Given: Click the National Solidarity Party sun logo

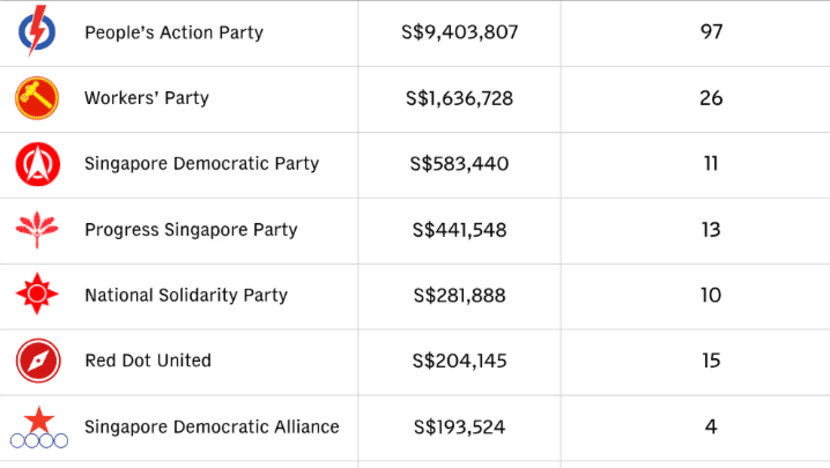Looking at the screenshot, I should pyautogui.click(x=37, y=294).
